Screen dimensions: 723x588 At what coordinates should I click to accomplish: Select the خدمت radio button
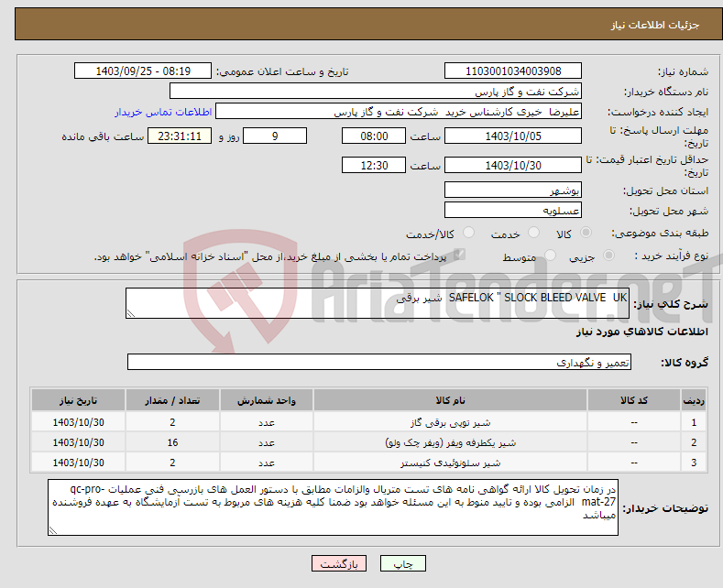pos(533,233)
